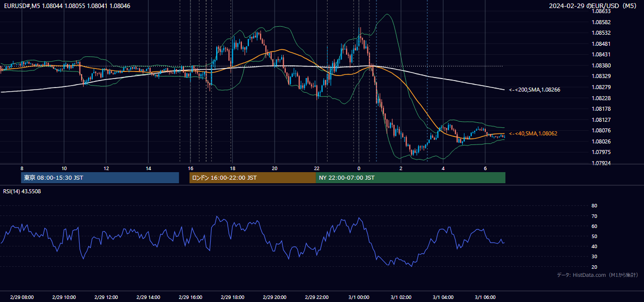This screenshot has width=644, height=302.
Task: Click the 2/29 22:00 date axis label
Action: point(316,297)
